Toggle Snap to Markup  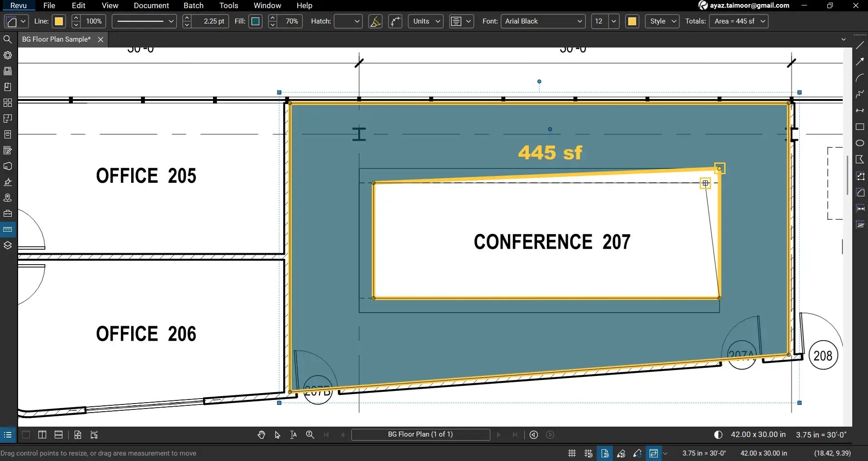[x=621, y=453]
